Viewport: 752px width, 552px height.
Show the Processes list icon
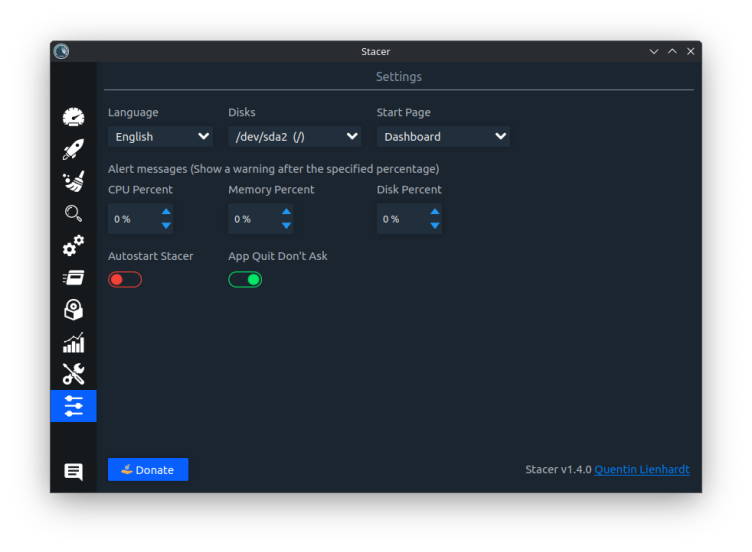pos(73,277)
